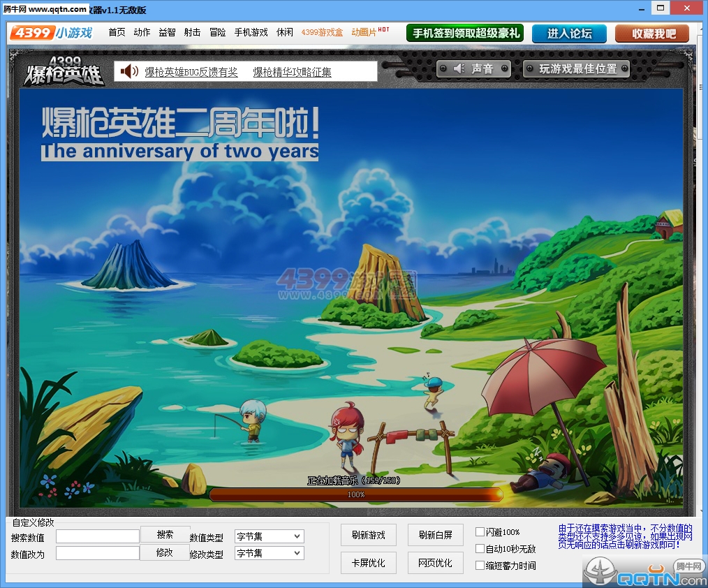Click the HOT badge next to 动画片
The height and width of the screenshot is (588, 708).
[383, 29]
